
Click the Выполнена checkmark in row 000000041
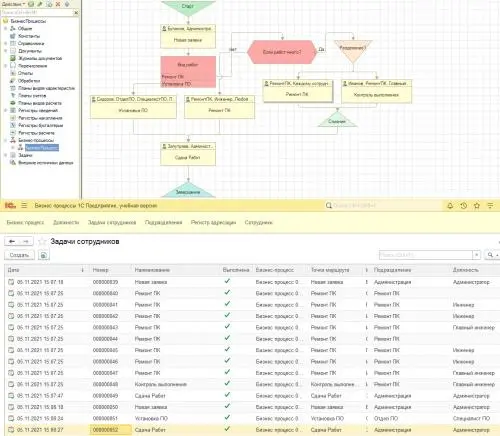[227, 304]
